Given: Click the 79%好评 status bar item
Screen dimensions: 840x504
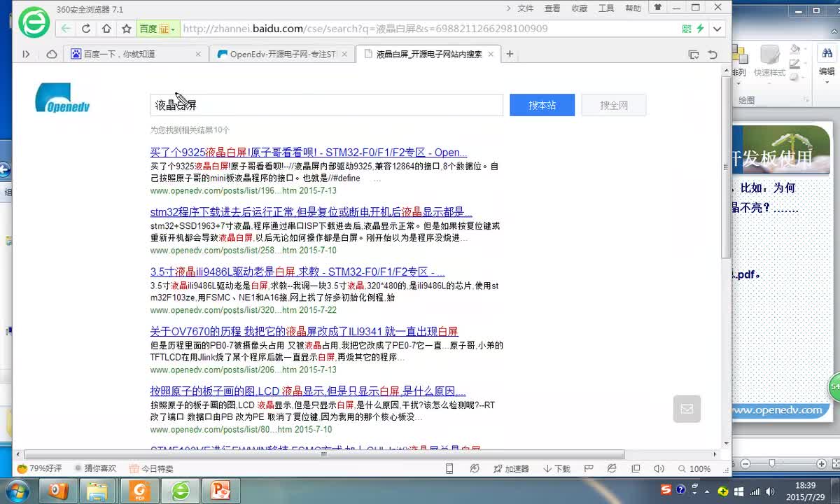Looking at the screenshot, I should [40, 468].
